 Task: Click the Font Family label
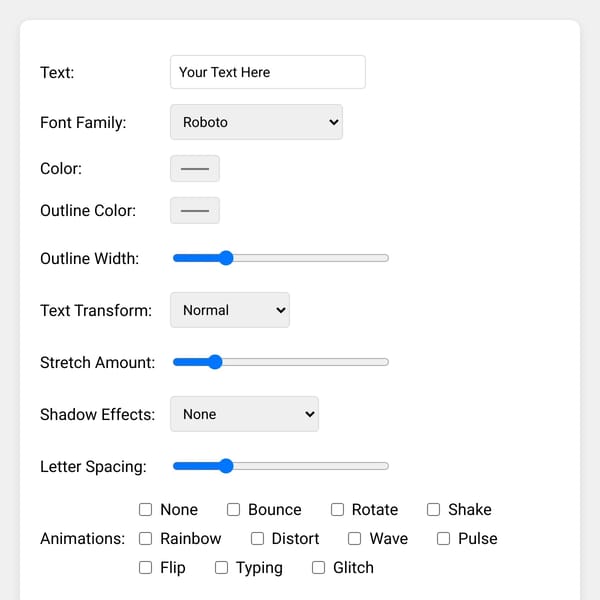coord(83,123)
